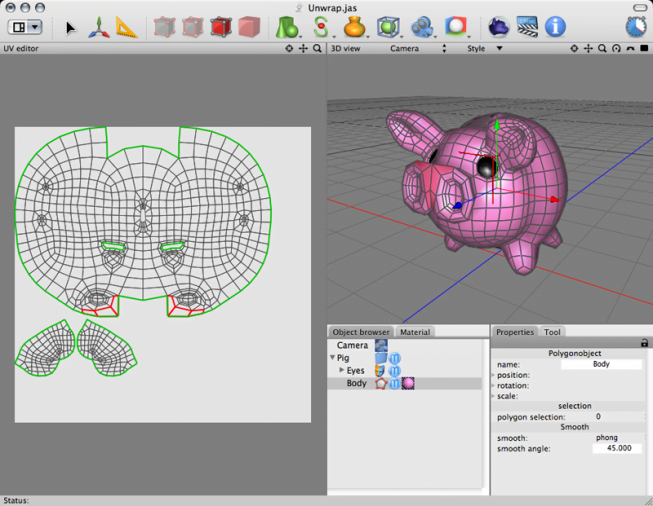Open the layout dropdown button
This screenshot has width=653, height=506.
25,27
